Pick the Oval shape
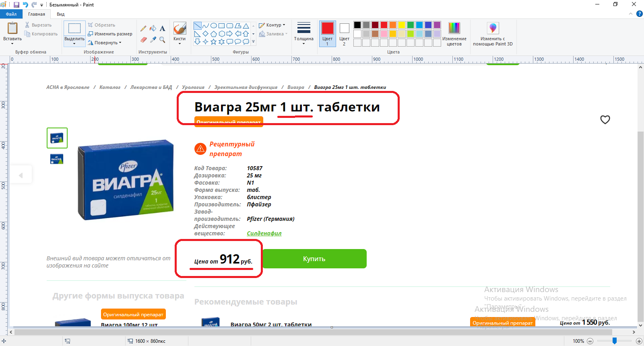 (214, 26)
